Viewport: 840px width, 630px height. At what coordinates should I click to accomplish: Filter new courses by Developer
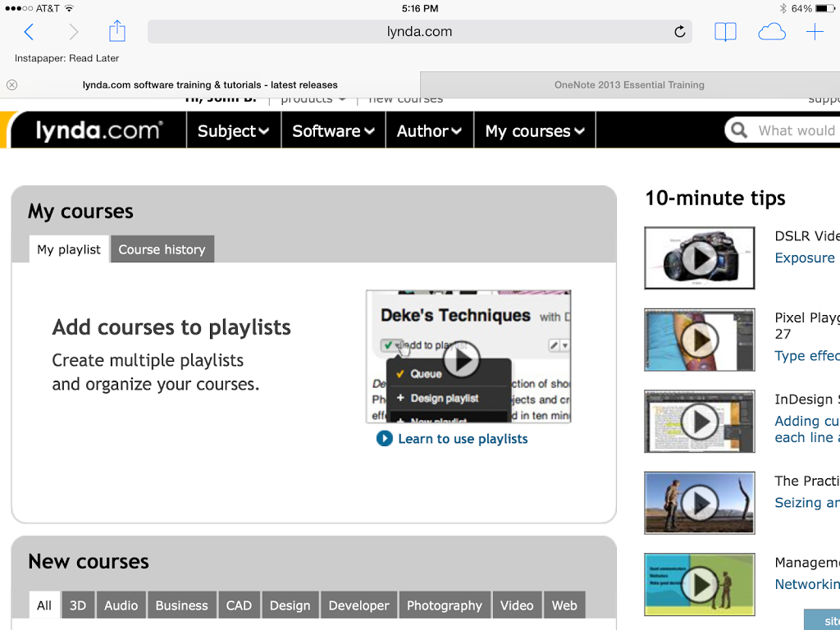tap(359, 605)
